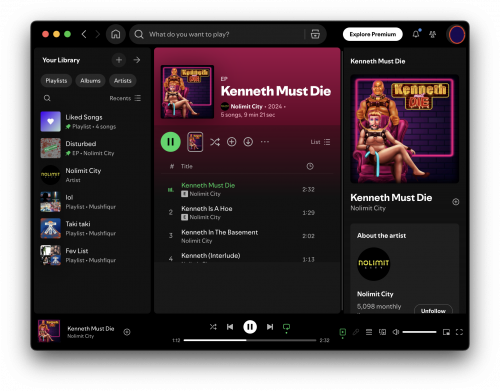Navigate forward with the right chevron
500x391 pixels.
[x=98, y=34]
